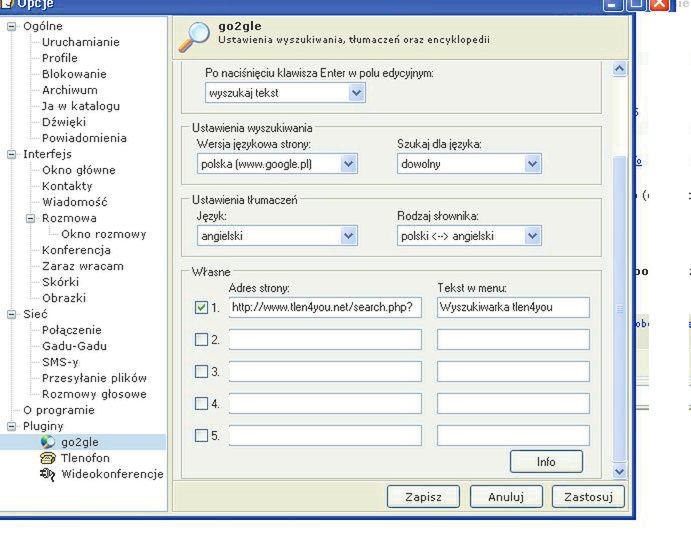Select O programie in tree
The image size is (691, 534).
click(59, 410)
